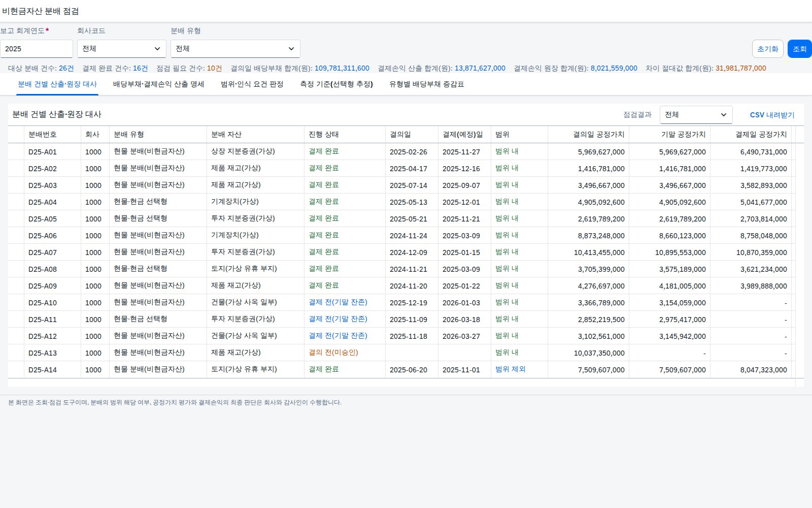Click 대상 분배 건수 26건 summary

pyautogui.click(x=41, y=68)
